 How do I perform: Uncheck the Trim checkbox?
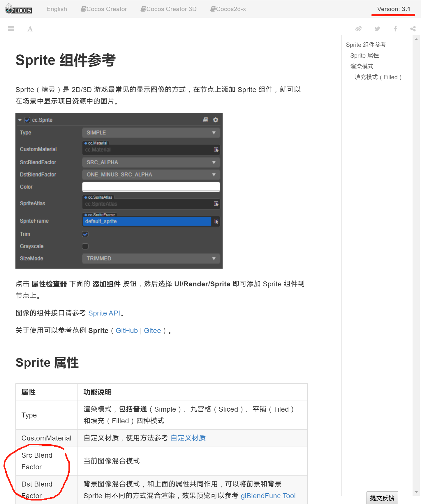pos(85,234)
